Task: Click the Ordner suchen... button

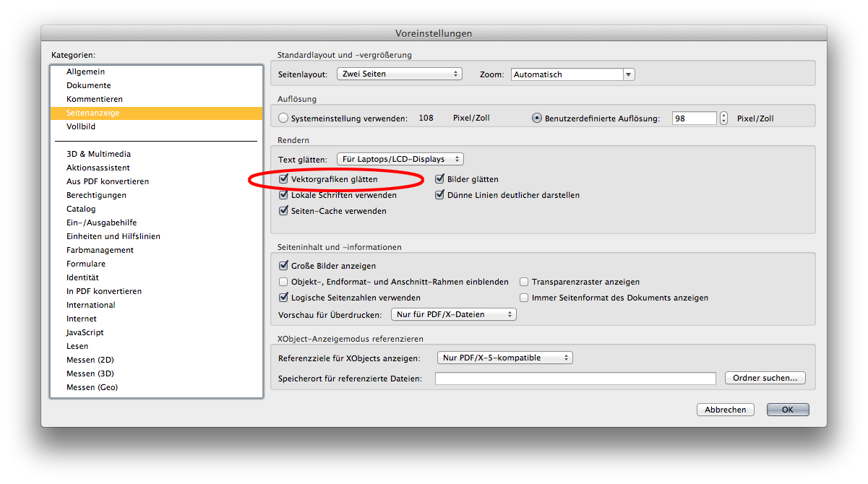Action: click(x=765, y=378)
